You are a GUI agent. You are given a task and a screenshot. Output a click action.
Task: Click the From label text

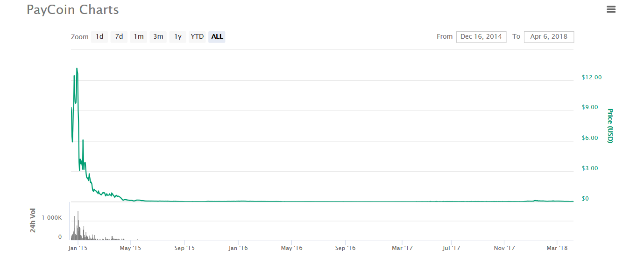click(445, 36)
